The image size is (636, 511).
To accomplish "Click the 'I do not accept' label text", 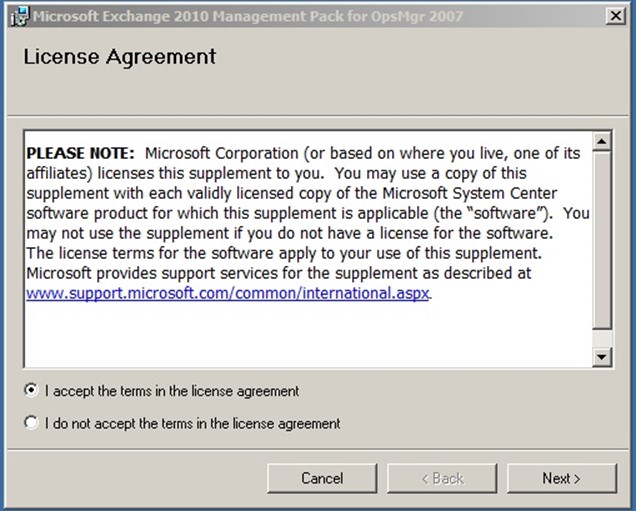I will [x=192, y=423].
